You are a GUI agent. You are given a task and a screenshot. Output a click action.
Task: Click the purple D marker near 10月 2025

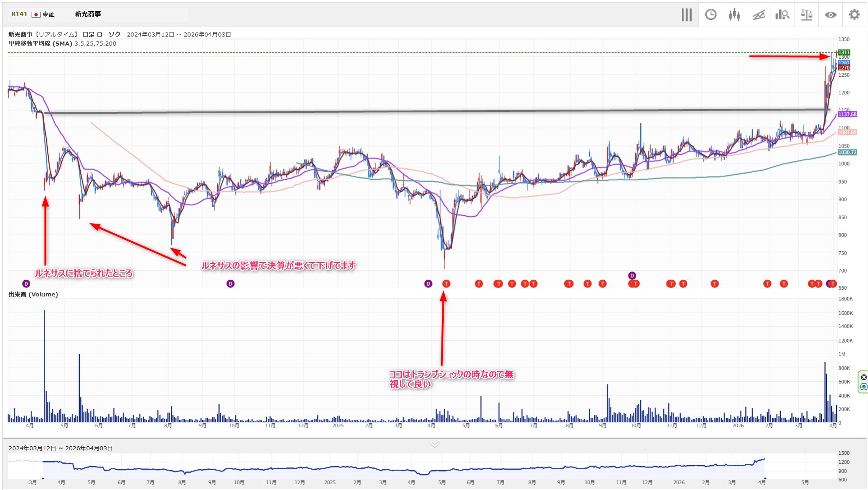coord(632,276)
